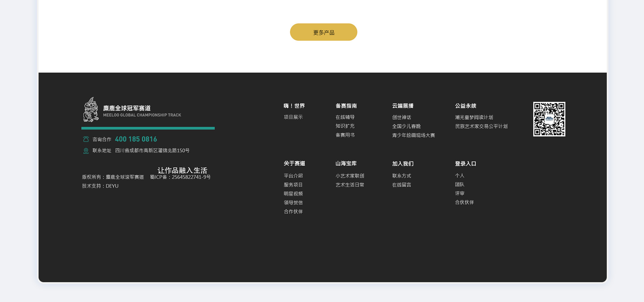Click the 更多产品 button
Image resolution: width=644 pixels, height=302 pixels.
click(x=323, y=32)
